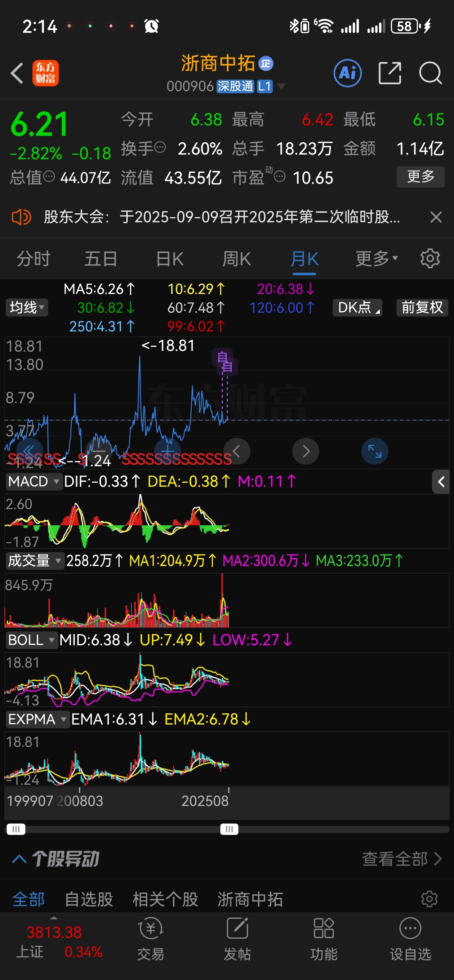Tap the 市盈 info icon

(x=280, y=177)
